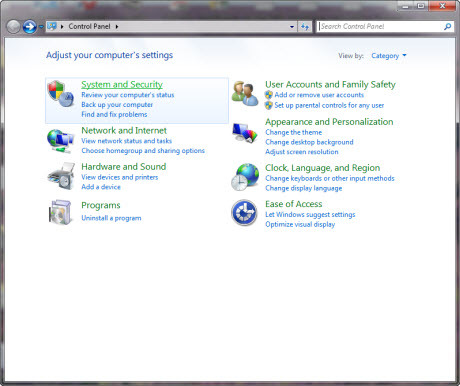
Task: Close the Control Panel window
Action: [x=442, y=6]
